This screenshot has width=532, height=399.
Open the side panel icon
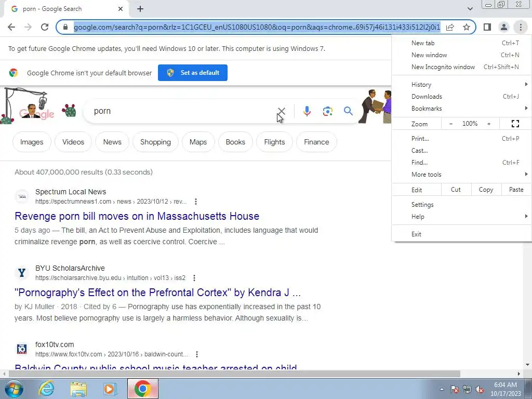click(x=487, y=27)
